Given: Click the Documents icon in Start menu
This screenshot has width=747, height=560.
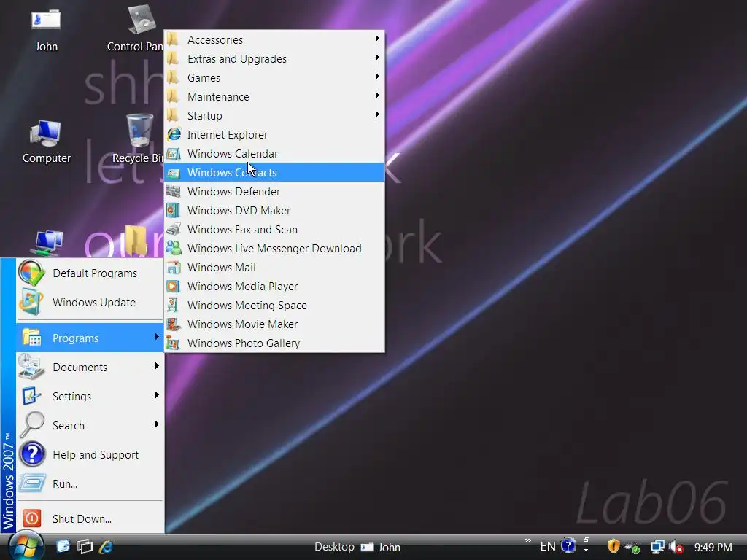Looking at the screenshot, I should 32,367.
